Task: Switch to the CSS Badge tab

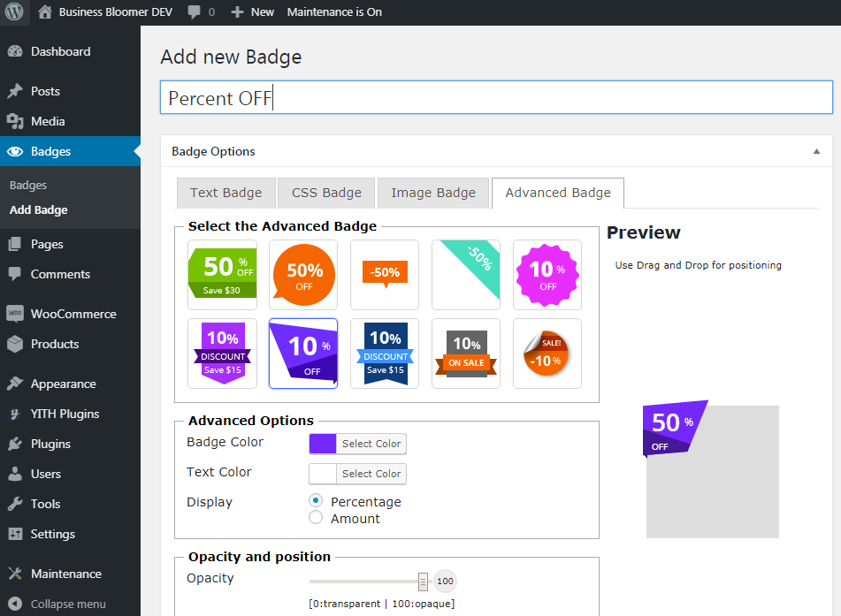Action: (x=326, y=193)
